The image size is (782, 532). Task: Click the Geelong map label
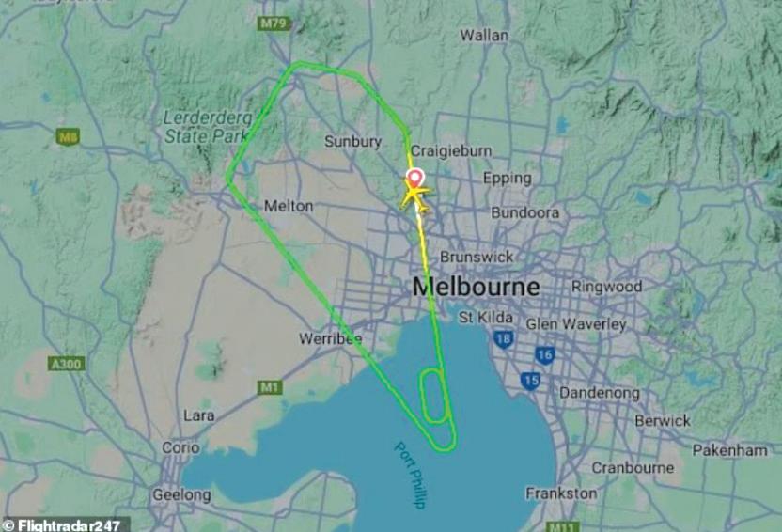click(x=181, y=495)
